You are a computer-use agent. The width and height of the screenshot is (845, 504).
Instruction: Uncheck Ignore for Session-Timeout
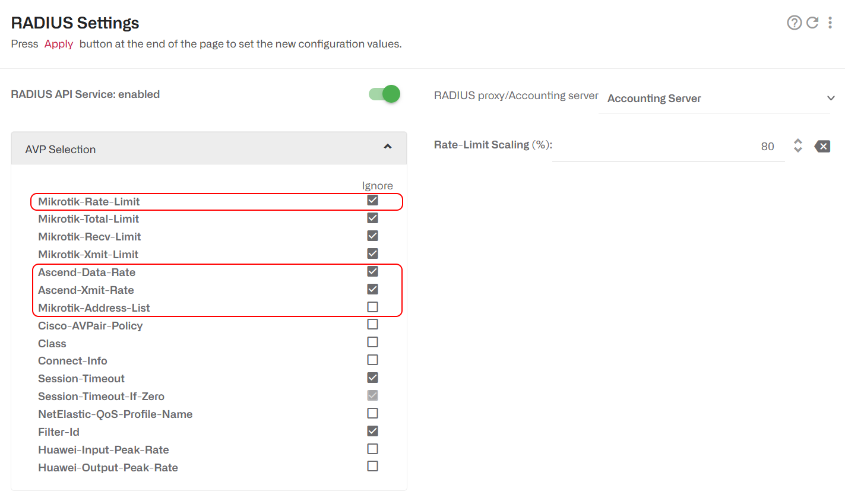coord(372,378)
